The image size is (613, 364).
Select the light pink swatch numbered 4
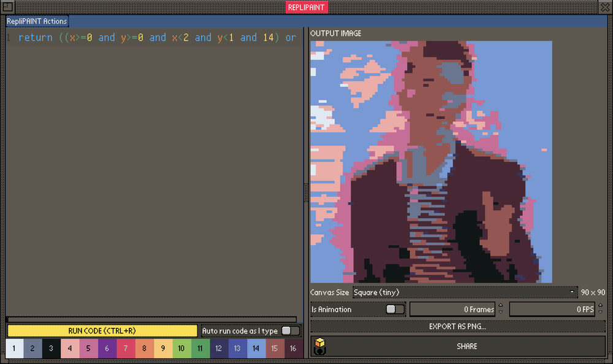pyautogui.click(x=69, y=348)
